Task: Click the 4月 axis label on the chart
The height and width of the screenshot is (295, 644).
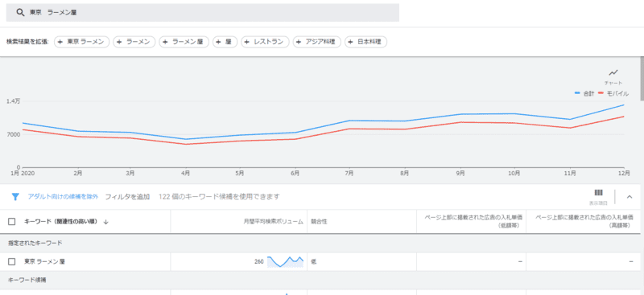Action: tap(185, 174)
